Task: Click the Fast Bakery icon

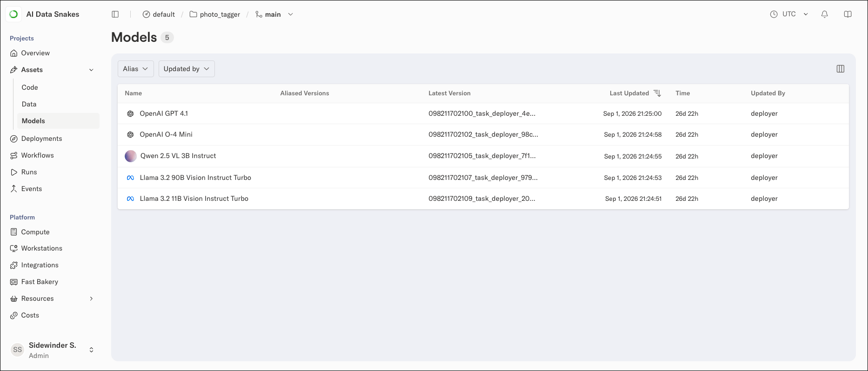Action: click(14, 282)
